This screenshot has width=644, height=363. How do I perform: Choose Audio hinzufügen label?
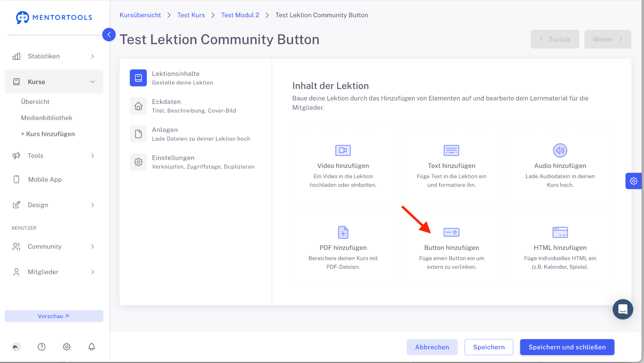click(560, 166)
